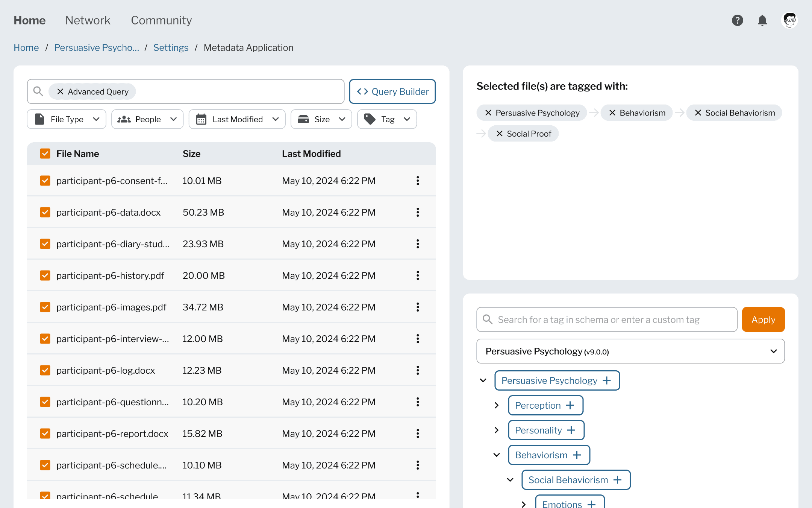
Task: Open options menu for participant-p6-images.pdf
Action: (418, 307)
